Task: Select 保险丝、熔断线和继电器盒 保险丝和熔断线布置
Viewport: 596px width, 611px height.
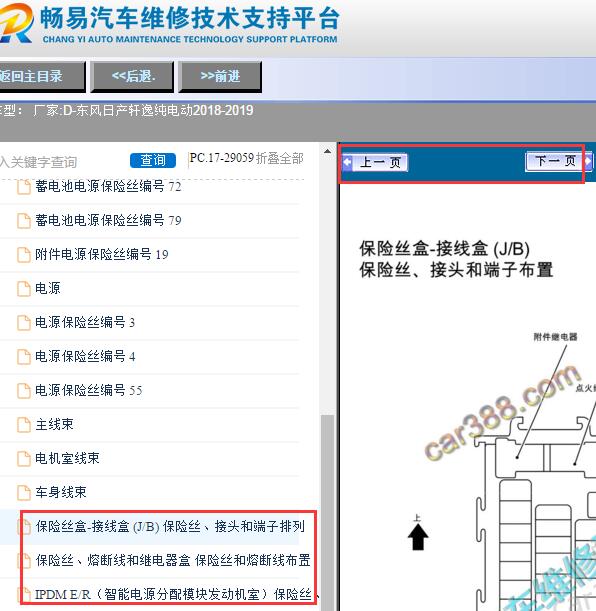Action: tap(173, 560)
